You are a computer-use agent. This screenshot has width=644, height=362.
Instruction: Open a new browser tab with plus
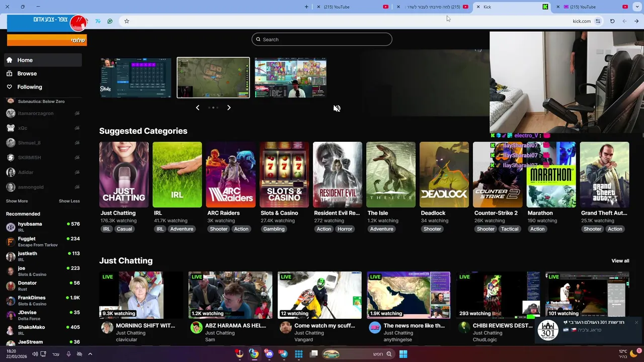tap(306, 7)
